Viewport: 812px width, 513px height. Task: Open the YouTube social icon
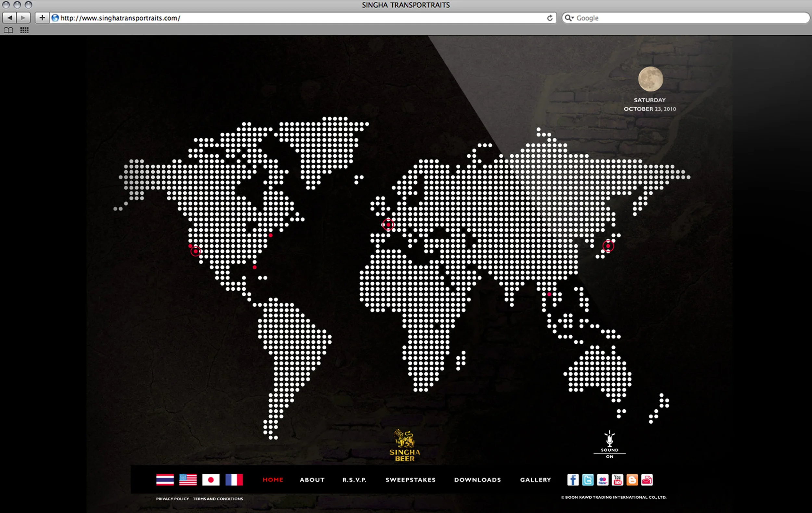pos(617,480)
